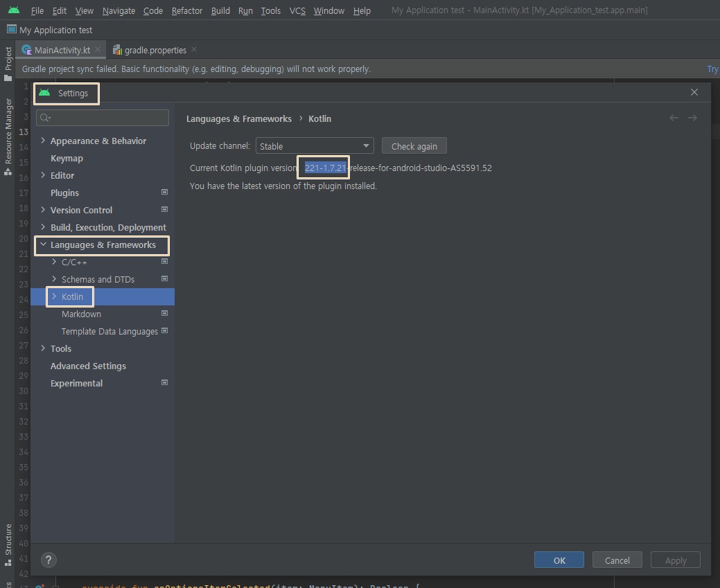This screenshot has width=720, height=588.
Task: Close the MainActivity.kt tab
Action: [x=98, y=50]
